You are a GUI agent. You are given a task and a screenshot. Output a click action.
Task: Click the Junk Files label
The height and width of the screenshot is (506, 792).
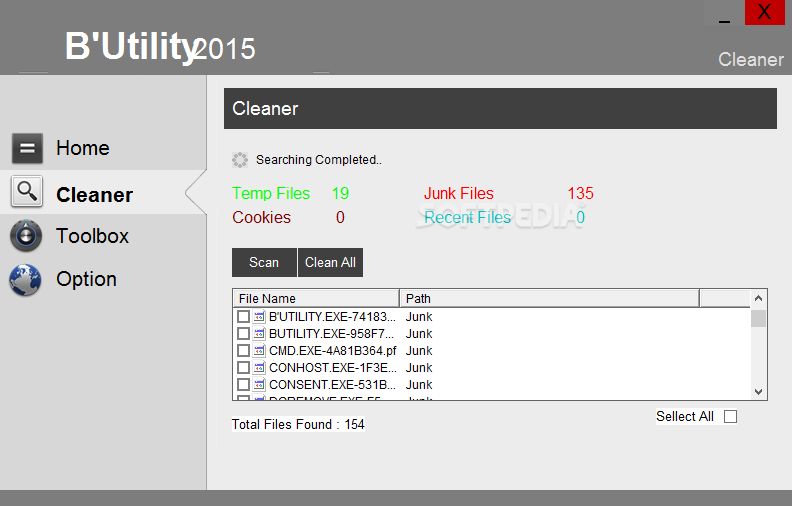point(459,193)
